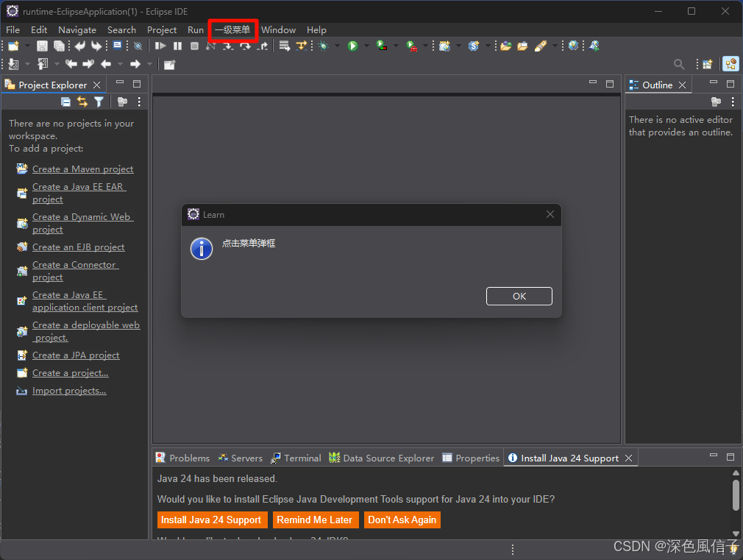Viewport: 743px width, 560px height.
Task: Click the Back navigation arrow icon
Action: (106, 64)
